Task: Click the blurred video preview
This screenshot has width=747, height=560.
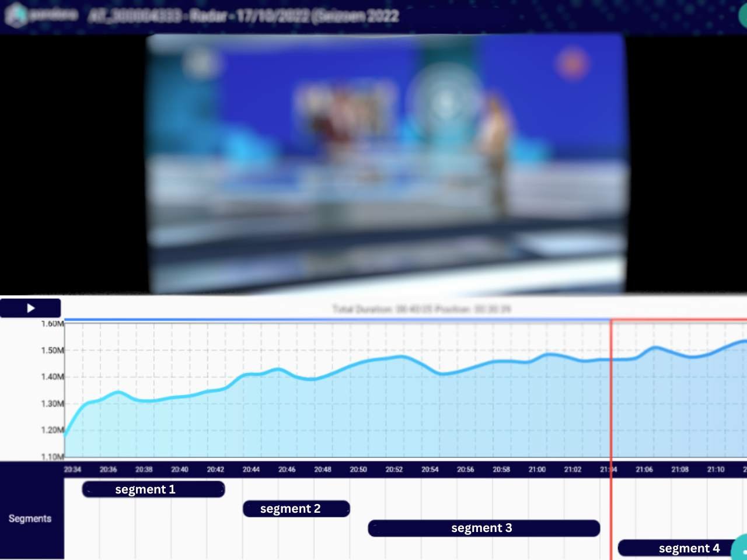Action: coord(387,163)
